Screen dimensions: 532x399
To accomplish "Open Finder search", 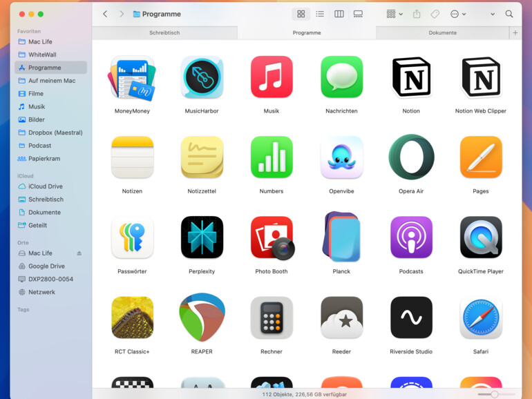I will (509, 14).
